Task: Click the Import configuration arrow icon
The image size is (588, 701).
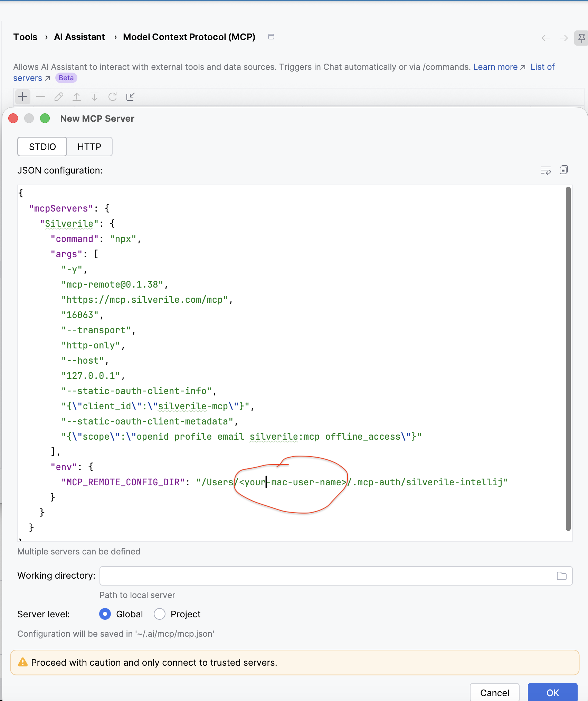Action: click(x=130, y=97)
